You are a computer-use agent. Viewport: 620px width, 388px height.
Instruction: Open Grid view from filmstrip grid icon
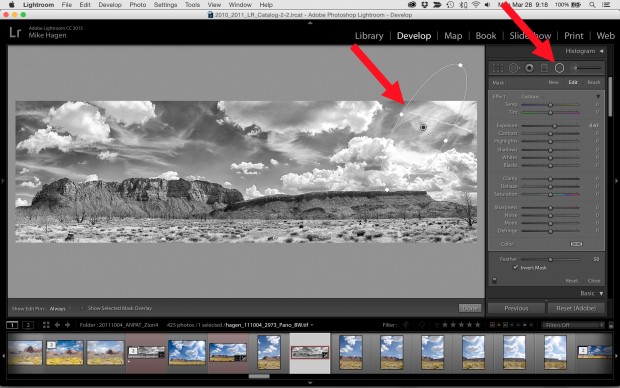coord(46,325)
